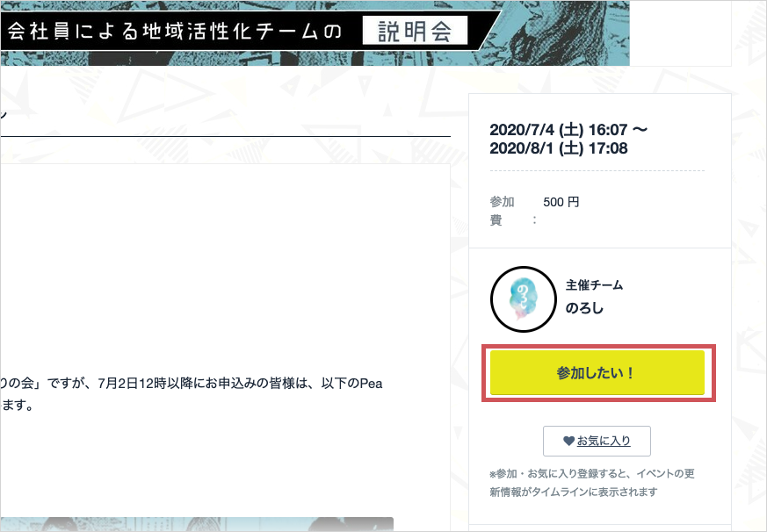Click the お気に入り favorite button
767x532 pixels.
[597, 441]
